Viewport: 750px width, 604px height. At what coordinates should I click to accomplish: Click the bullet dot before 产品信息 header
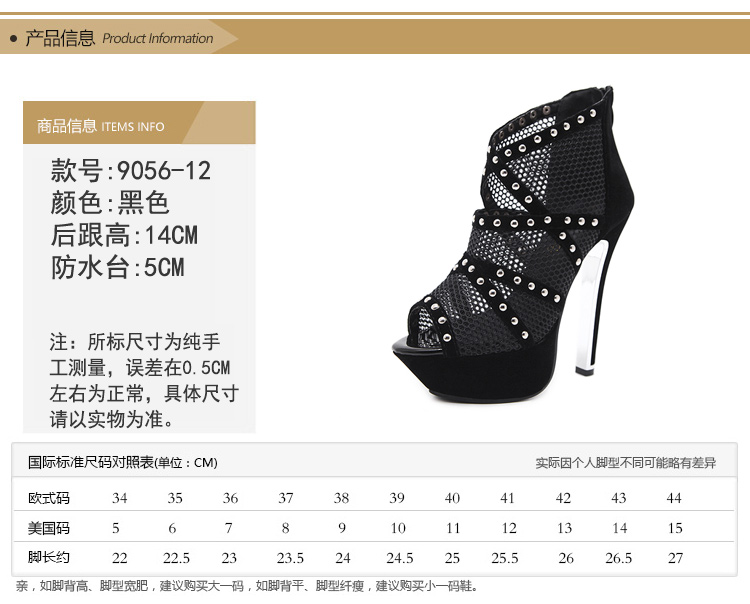[x=13, y=39]
